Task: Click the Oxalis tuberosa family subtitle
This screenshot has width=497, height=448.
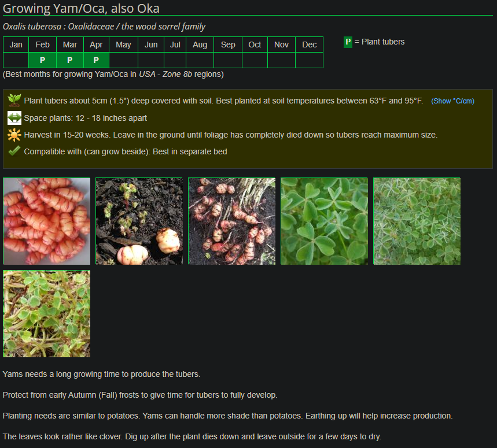Action: pyautogui.click(x=104, y=27)
